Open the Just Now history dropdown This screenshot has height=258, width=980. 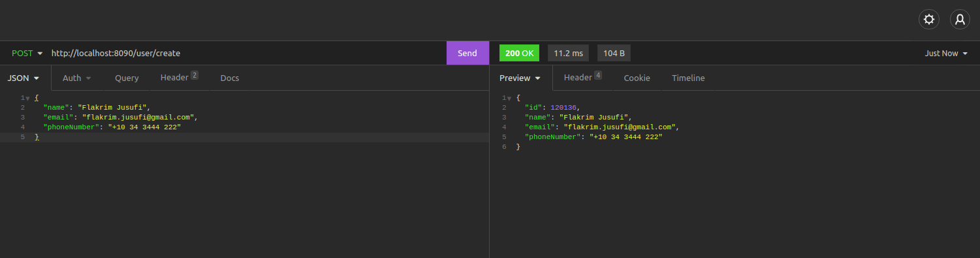[x=946, y=53]
